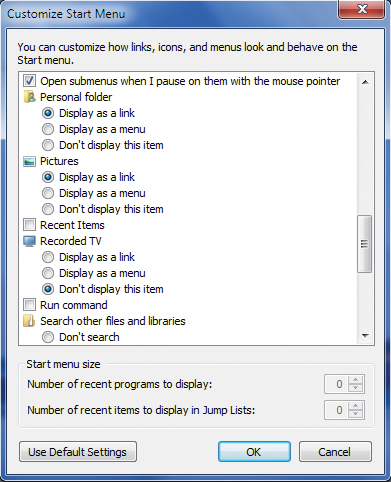
Task: Select the Don't search radio option
Action: [x=48, y=337]
